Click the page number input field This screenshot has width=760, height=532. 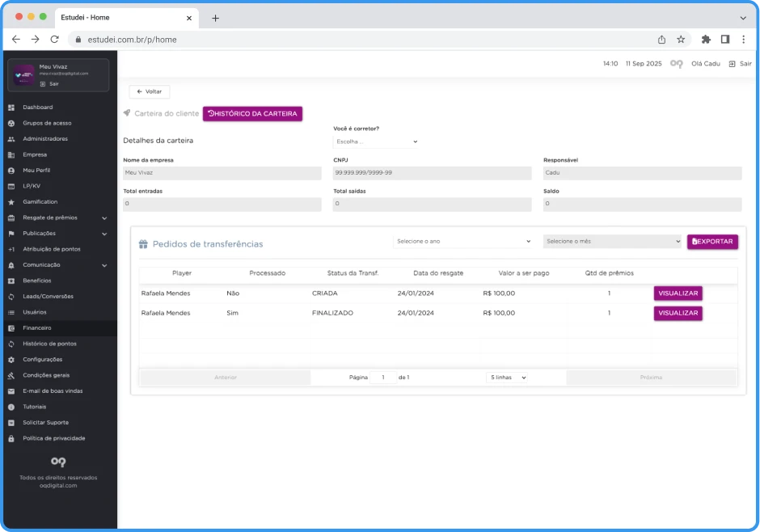pyautogui.click(x=382, y=378)
